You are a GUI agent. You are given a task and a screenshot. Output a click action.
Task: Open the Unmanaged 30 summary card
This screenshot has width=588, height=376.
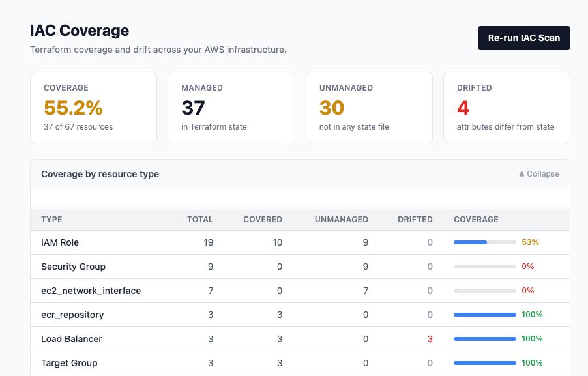click(369, 108)
